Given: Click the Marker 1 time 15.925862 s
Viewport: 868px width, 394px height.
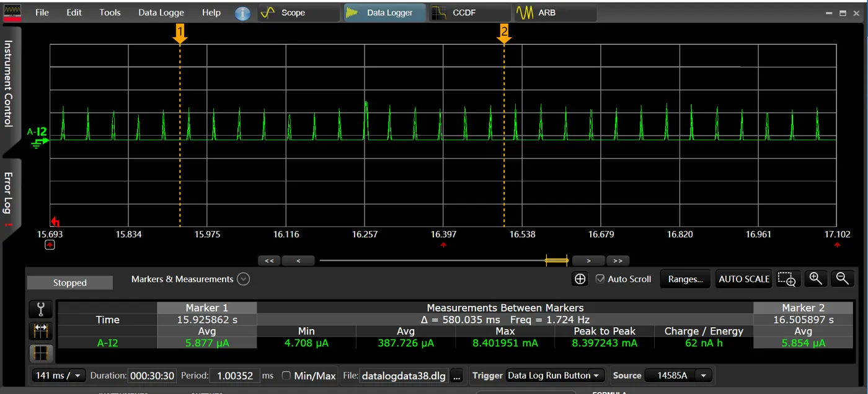Looking at the screenshot, I should 207,320.
